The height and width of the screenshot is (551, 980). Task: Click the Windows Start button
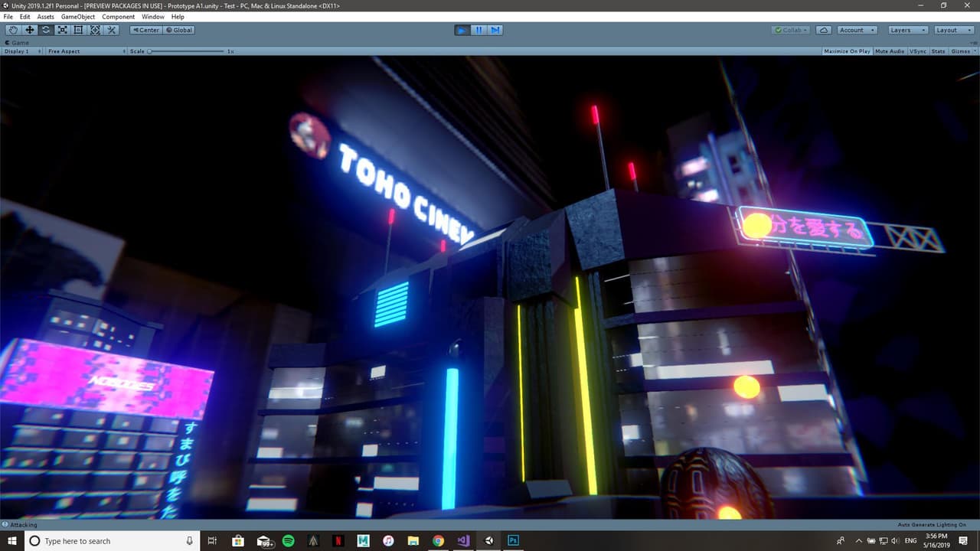pyautogui.click(x=11, y=541)
